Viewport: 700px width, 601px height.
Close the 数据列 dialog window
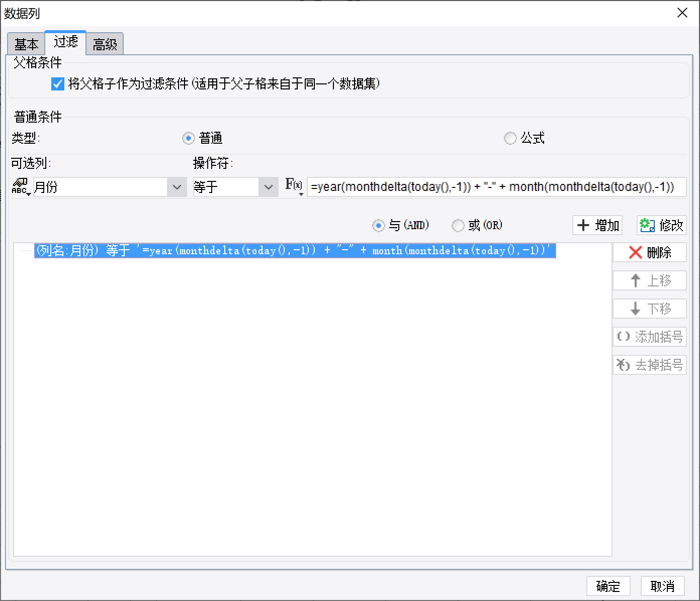click(682, 13)
